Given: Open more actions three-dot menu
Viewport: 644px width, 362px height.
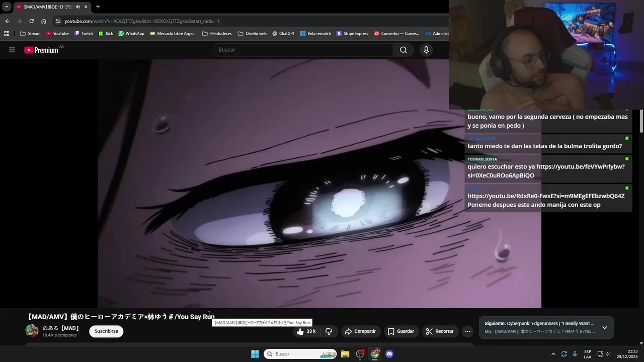Looking at the screenshot, I should tap(467, 331).
